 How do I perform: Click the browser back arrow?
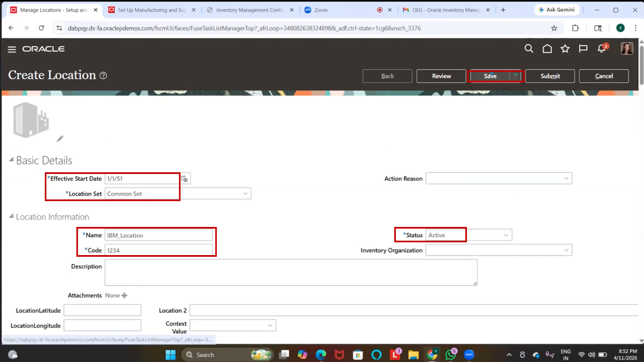click(11, 28)
